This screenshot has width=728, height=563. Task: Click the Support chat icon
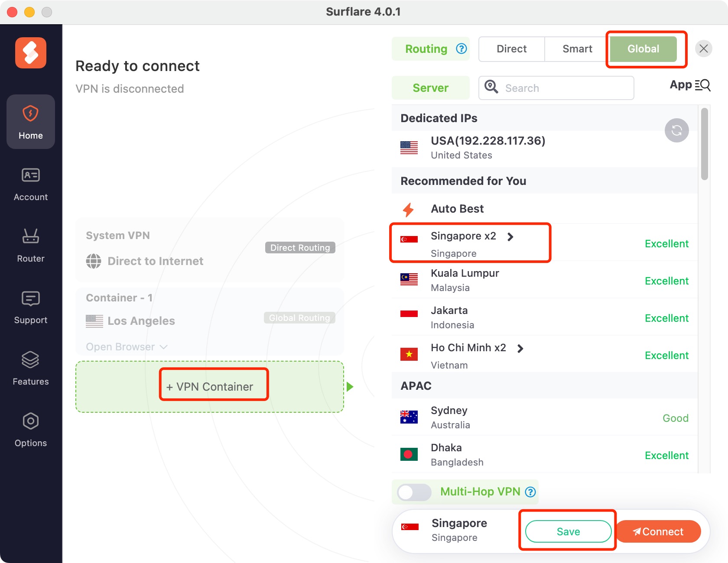(30, 305)
